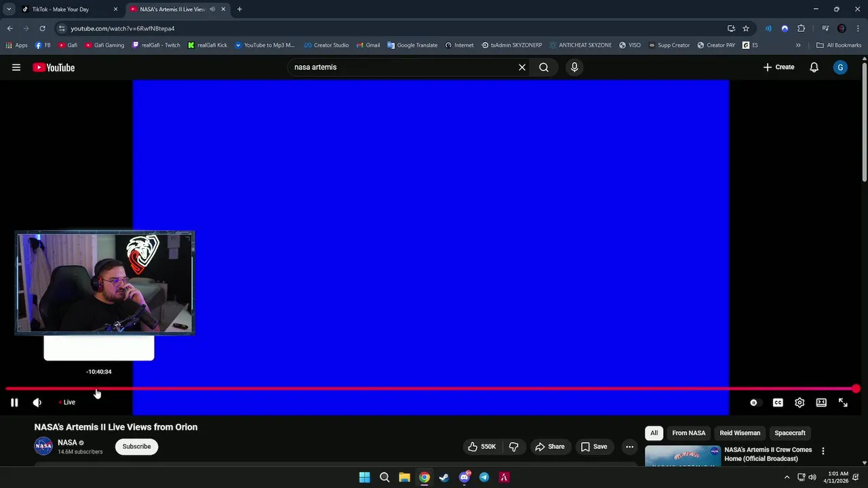Pause the live video playback
The image size is (868, 488).
click(x=14, y=403)
